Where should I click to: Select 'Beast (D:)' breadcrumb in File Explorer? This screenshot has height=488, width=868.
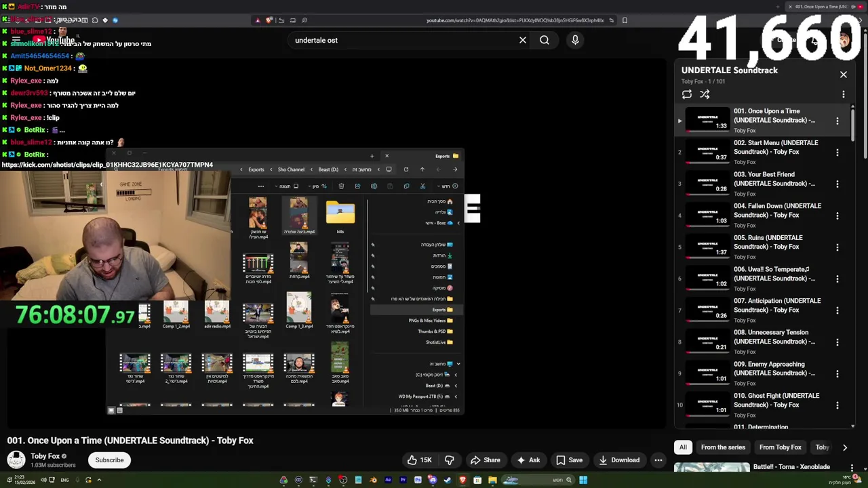[328, 169]
